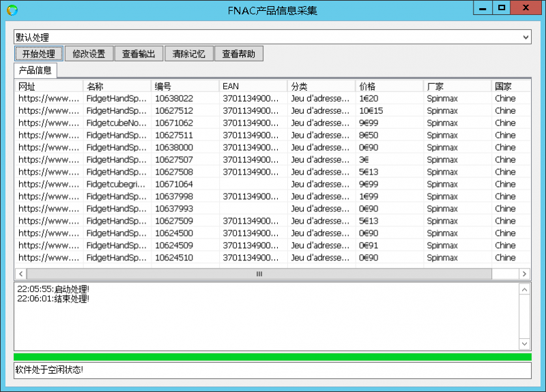Click the table's scroll right arrow
This screenshot has height=392, width=546.
(524, 274)
